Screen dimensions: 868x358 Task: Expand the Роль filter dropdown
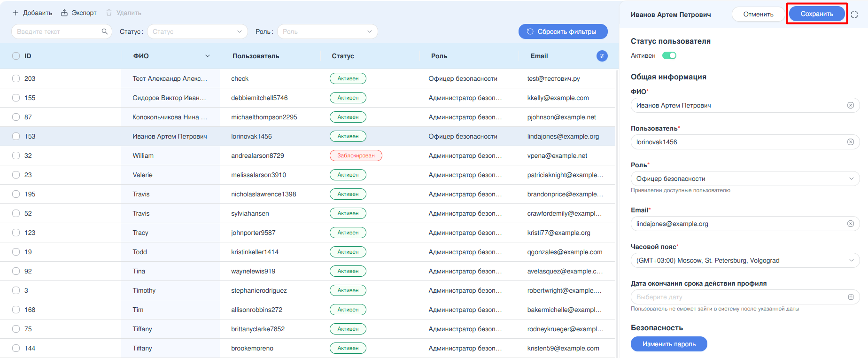327,31
